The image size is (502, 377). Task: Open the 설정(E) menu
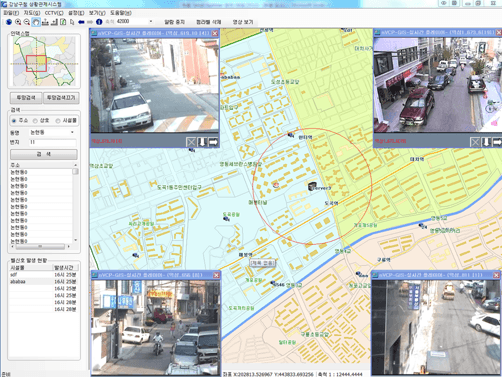click(76, 13)
